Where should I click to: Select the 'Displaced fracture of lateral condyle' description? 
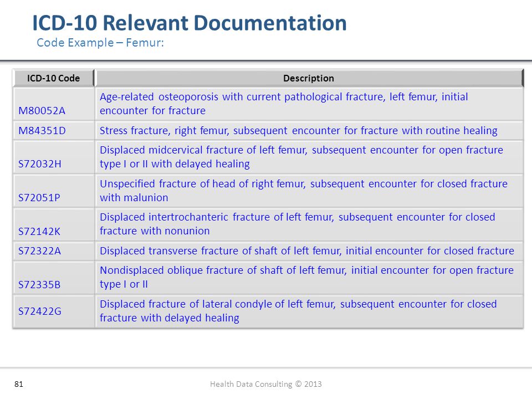(309, 311)
